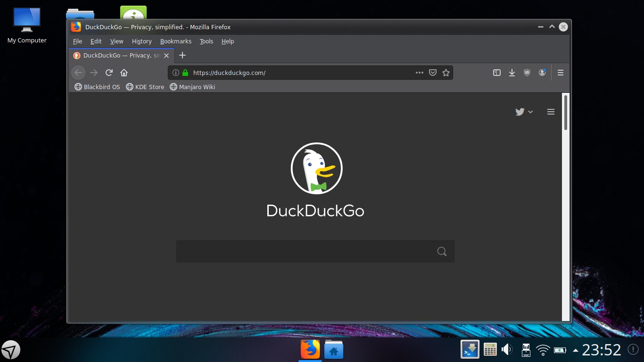Select the DuckDuckGo browser tab

pos(122,56)
